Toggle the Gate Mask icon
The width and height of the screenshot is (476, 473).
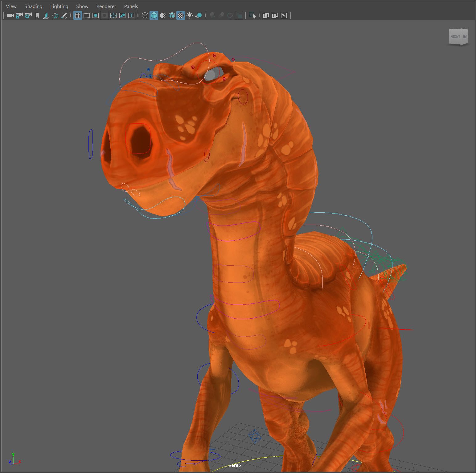(105, 15)
